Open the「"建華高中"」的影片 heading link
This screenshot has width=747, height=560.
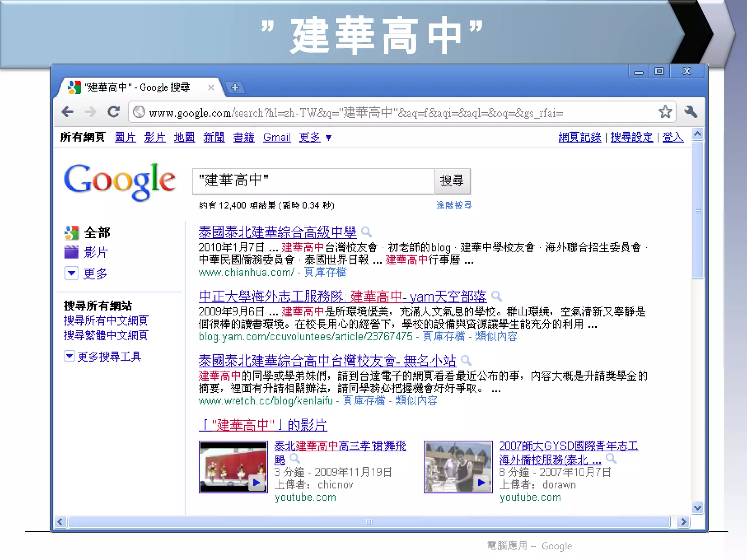click(263, 425)
